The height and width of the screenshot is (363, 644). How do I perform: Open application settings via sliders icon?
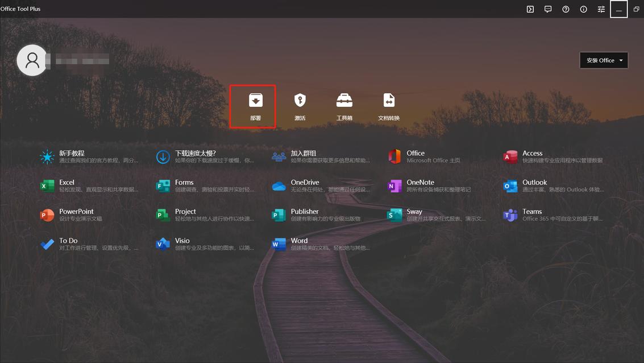pyautogui.click(x=601, y=9)
